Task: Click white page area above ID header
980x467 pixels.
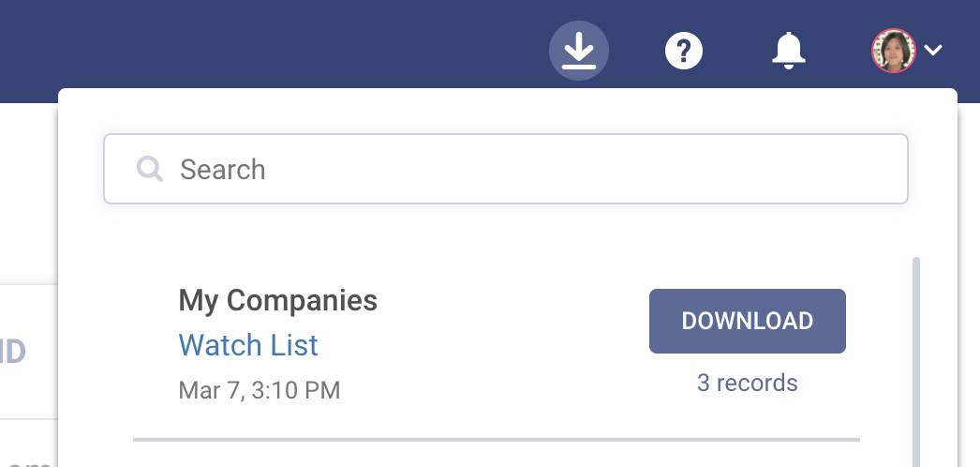Action: [x=28, y=188]
